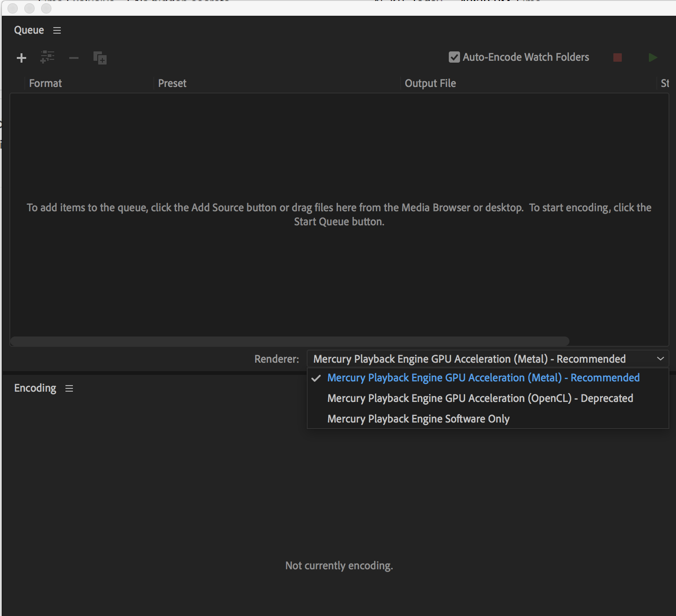This screenshot has height=616, width=676.
Task: Click the Preset column header
Action: click(172, 83)
